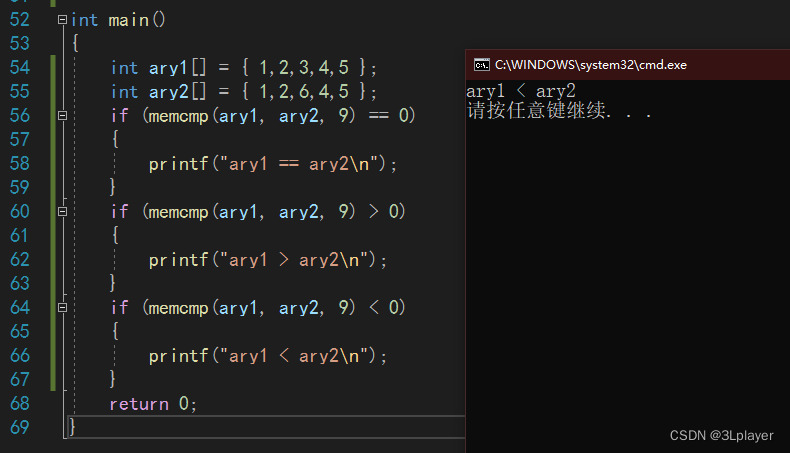790x453 pixels.
Task: Click the string "ary1 == ary2\n"
Action: [x=299, y=164]
